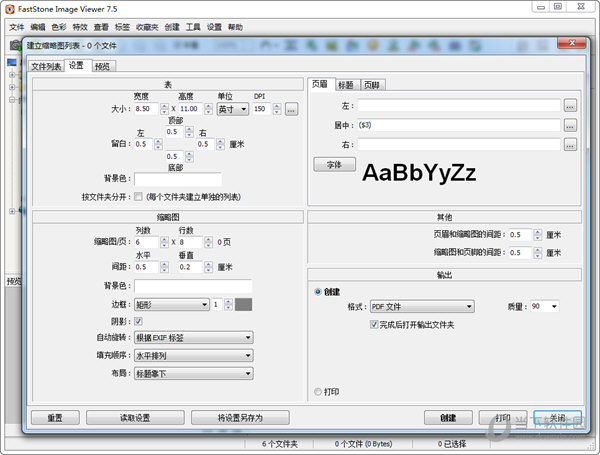Click the 字体 font button
The height and width of the screenshot is (455, 600).
click(x=334, y=165)
